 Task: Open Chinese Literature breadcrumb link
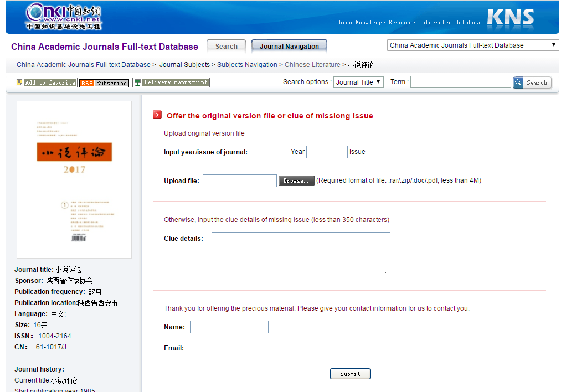[x=312, y=65]
